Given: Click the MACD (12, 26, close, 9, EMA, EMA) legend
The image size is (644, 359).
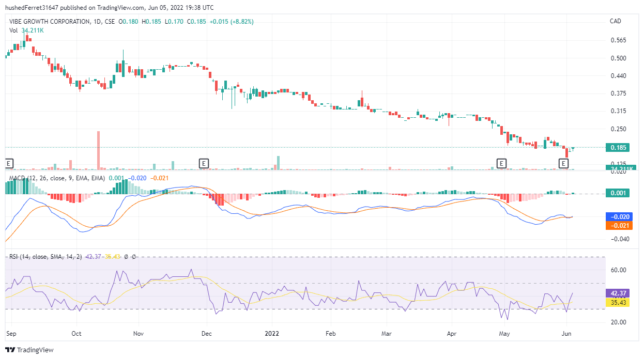Looking at the screenshot, I should pyautogui.click(x=57, y=178).
